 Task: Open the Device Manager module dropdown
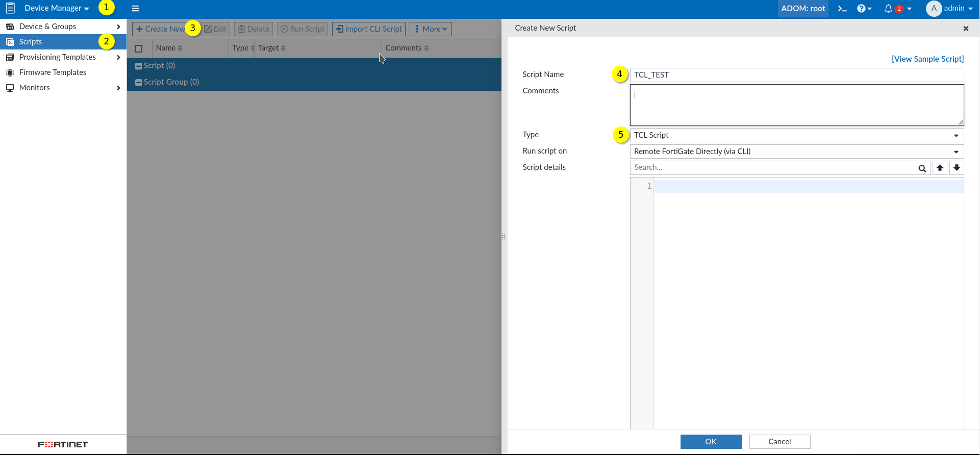click(57, 8)
